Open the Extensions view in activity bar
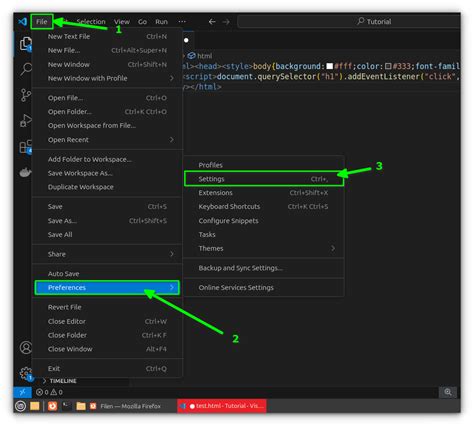The height and width of the screenshot is (427, 474). [x=26, y=147]
